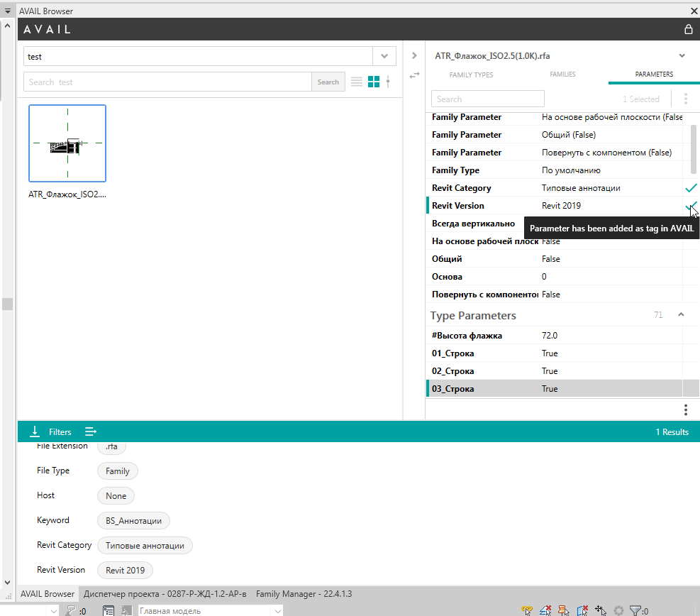The width and height of the screenshot is (700, 616).
Task: Open the three-dot menu beside 1 Selected
Action: click(686, 99)
